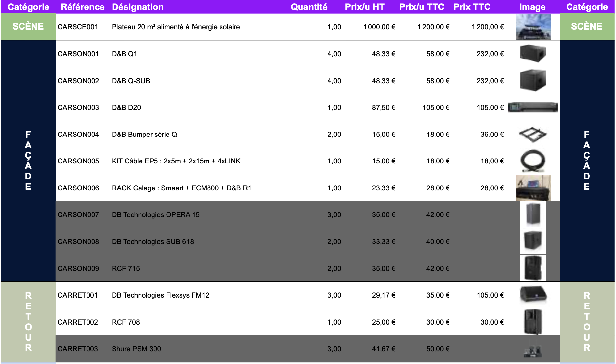Select the CARSON003 reference cell

pos(78,108)
